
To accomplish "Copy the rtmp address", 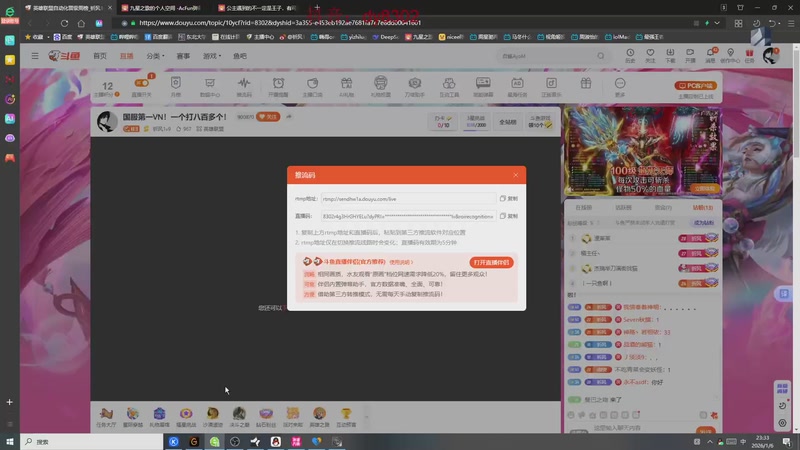I will (509, 198).
